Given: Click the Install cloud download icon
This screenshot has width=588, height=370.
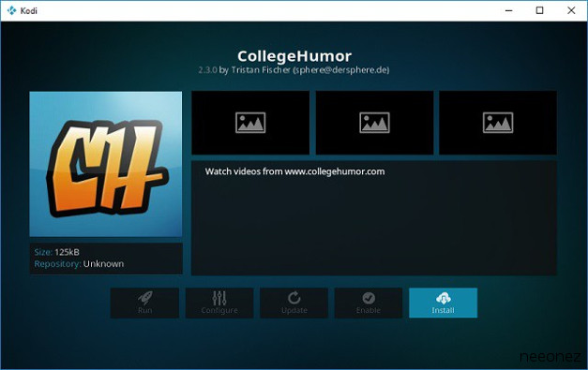Looking at the screenshot, I should (x=444, y=298).
